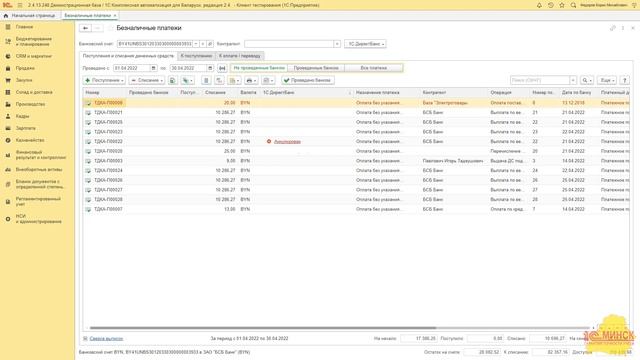
Task: Open notifications bell in title bar
Action: coord(539,5)
